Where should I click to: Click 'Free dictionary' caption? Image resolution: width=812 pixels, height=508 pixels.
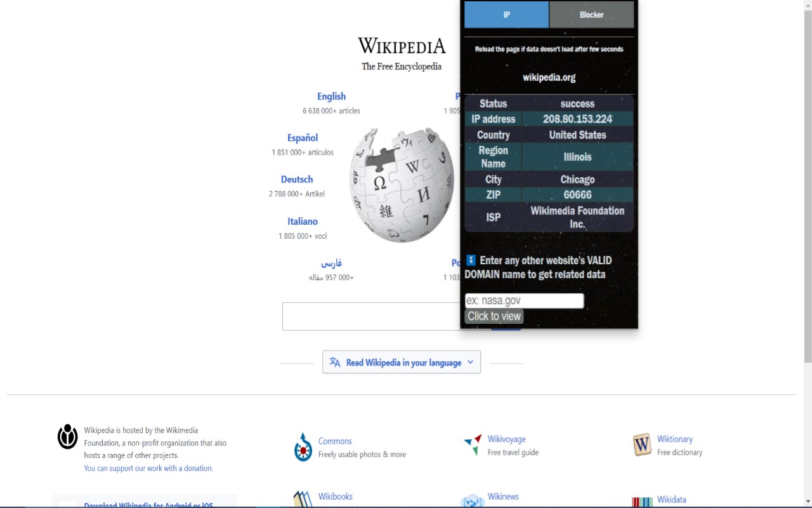point(679,453)
